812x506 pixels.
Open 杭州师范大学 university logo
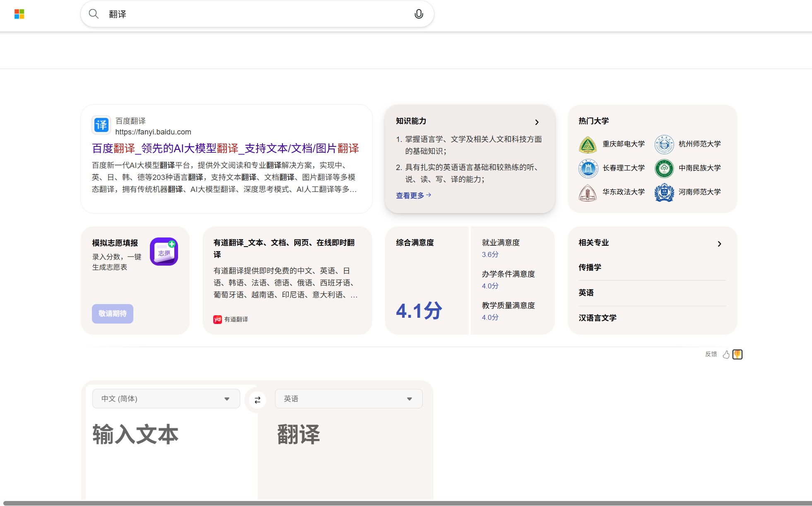coord(664,144)
